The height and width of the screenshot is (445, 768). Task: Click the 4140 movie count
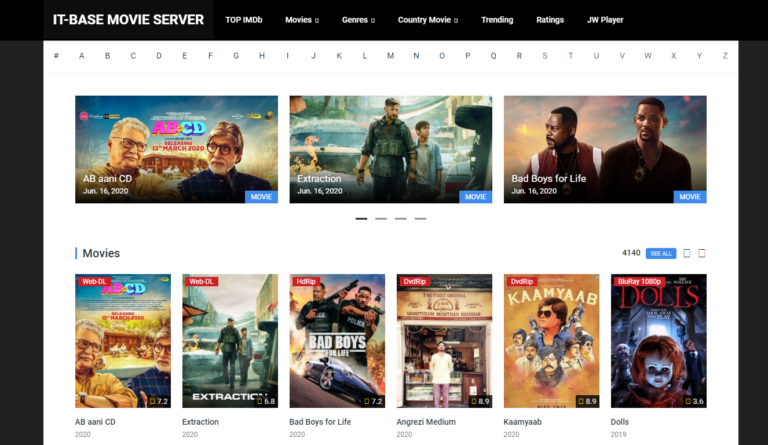tap(631, 253)
